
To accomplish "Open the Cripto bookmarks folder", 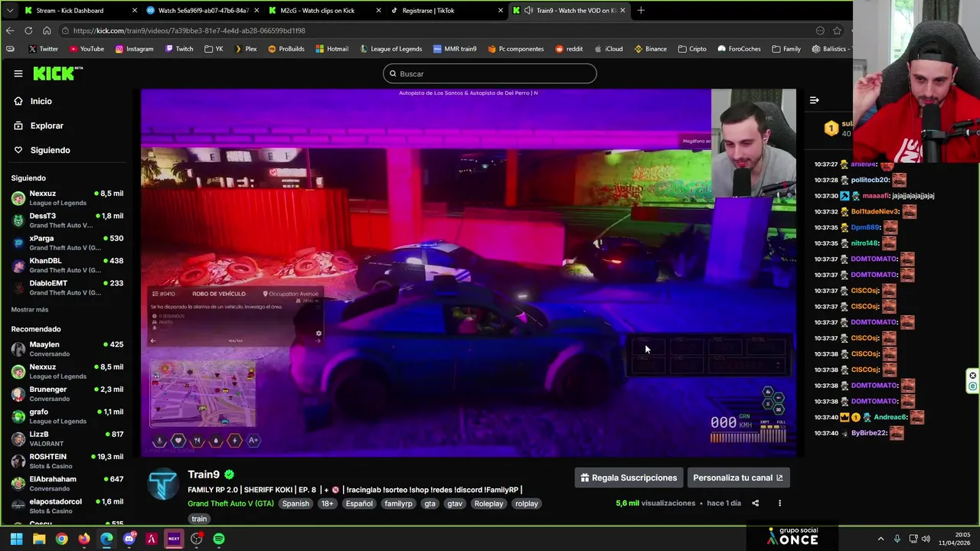I will tap(692, 49).
